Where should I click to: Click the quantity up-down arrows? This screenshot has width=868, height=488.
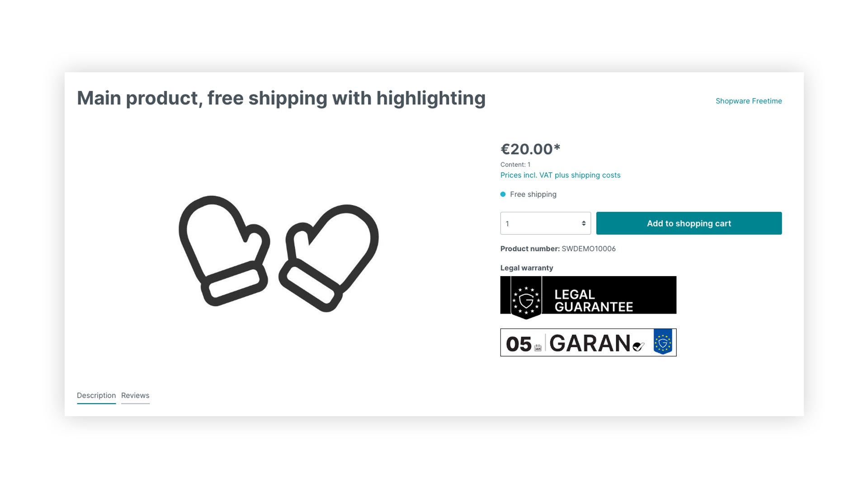pyautogui.click(x=584, y=223)
